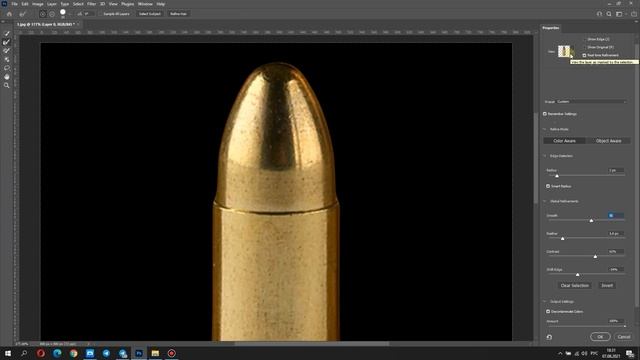
Task: Click Microsoft Edge icon in taskbar
Action: click(x=57, y=353)
